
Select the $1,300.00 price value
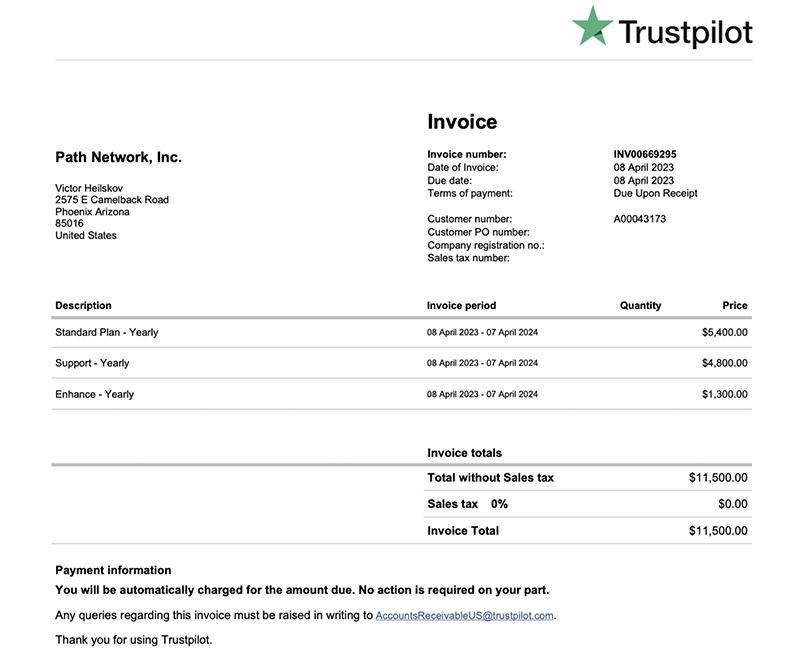pos(724,394)
